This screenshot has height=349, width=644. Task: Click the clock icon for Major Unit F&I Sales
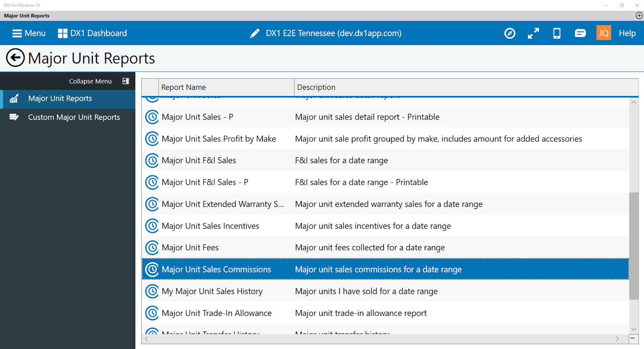point(152,160)
